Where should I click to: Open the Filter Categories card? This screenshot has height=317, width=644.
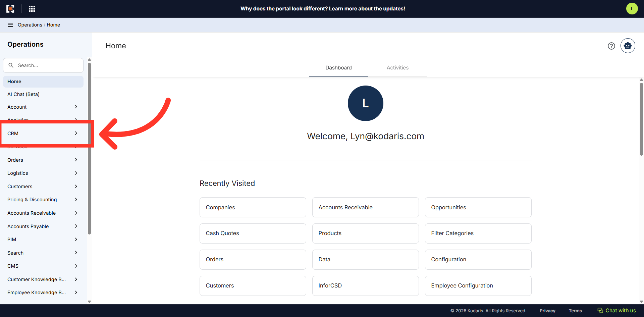coord(478,233)
